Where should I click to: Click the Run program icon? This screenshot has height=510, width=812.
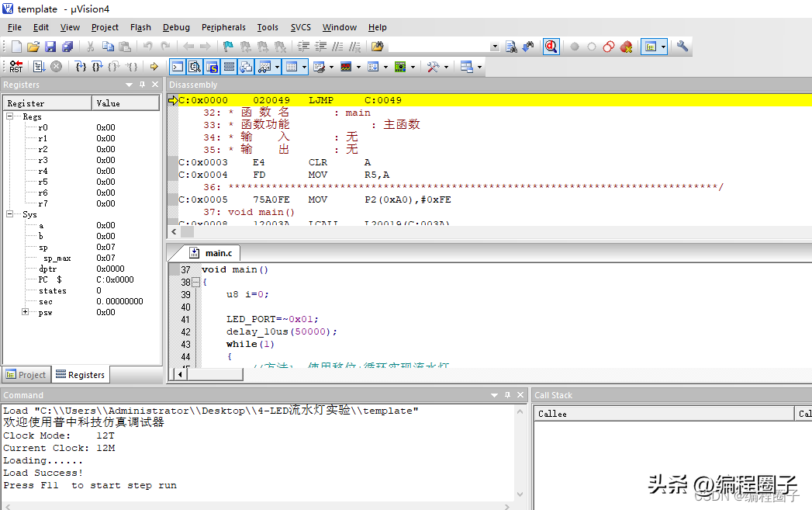pyautogui.click(x=39, y=67)
